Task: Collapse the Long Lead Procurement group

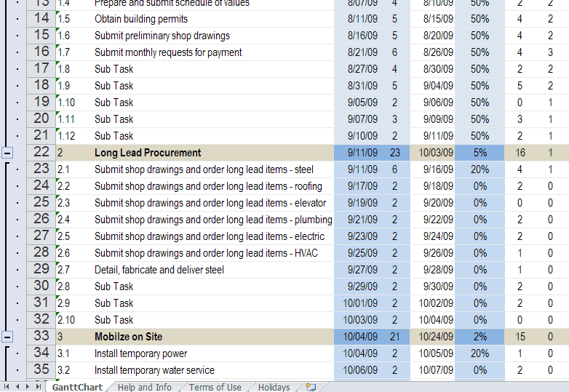Action: pyautogui.click(x=7, y=153)
